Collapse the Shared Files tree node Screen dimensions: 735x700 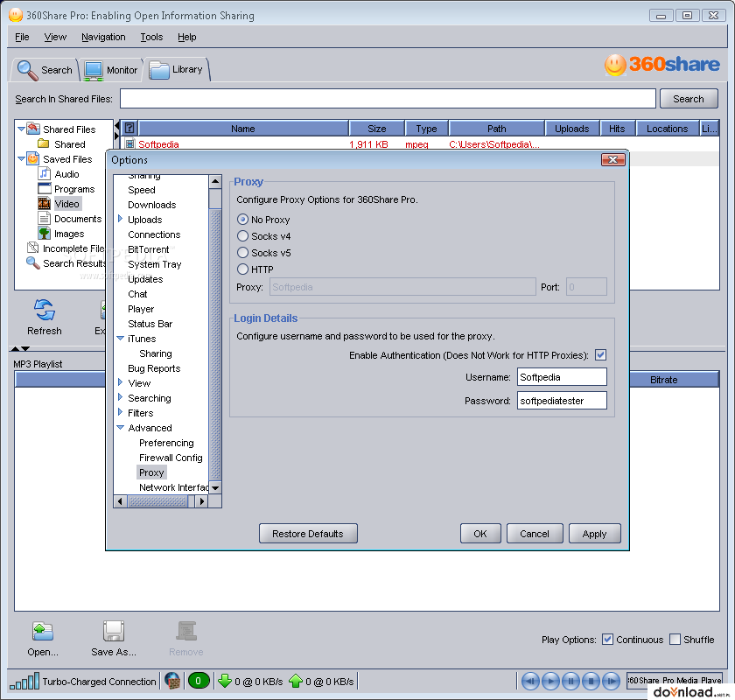(21, 129)
